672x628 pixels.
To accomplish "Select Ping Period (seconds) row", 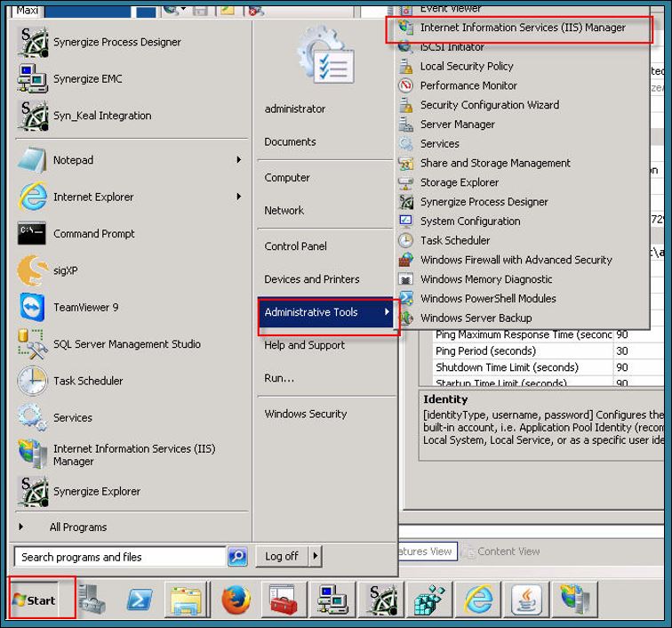I will pyautogui.click(x=548, y=350).
